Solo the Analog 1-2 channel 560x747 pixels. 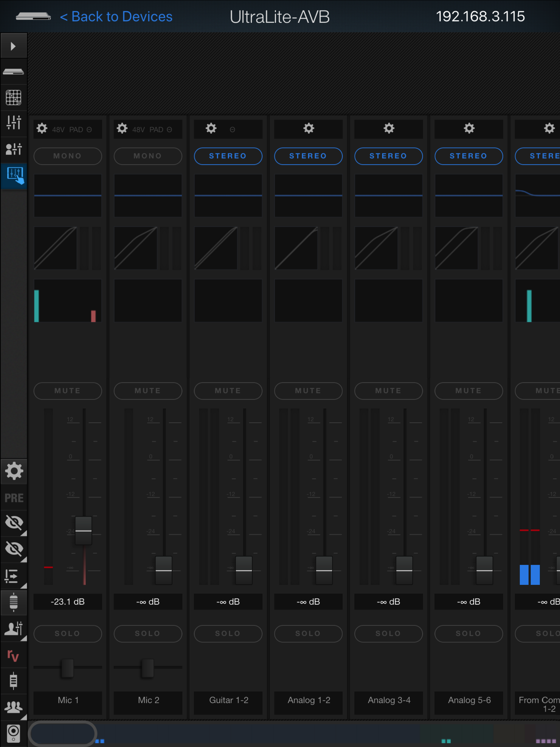(x=308, y=634)
